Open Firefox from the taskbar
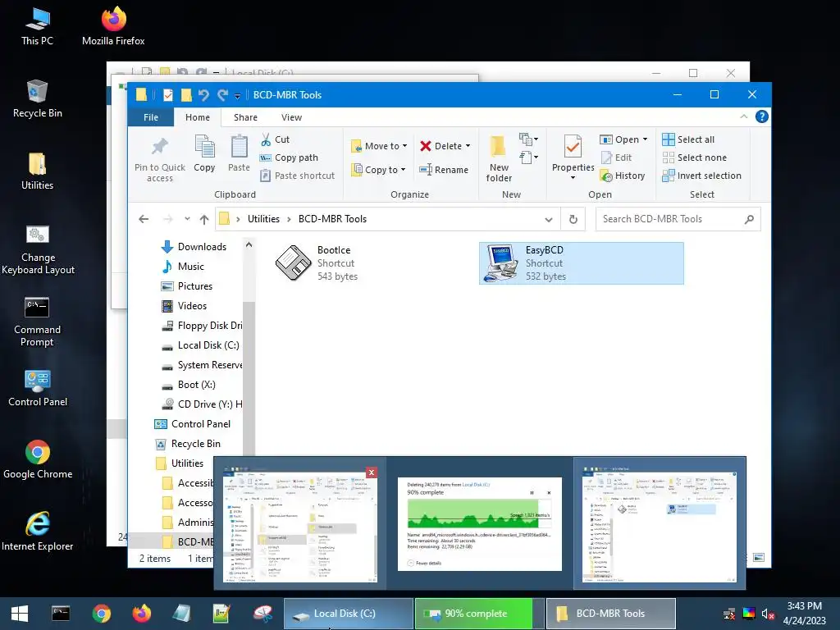 tap(141, 614)
